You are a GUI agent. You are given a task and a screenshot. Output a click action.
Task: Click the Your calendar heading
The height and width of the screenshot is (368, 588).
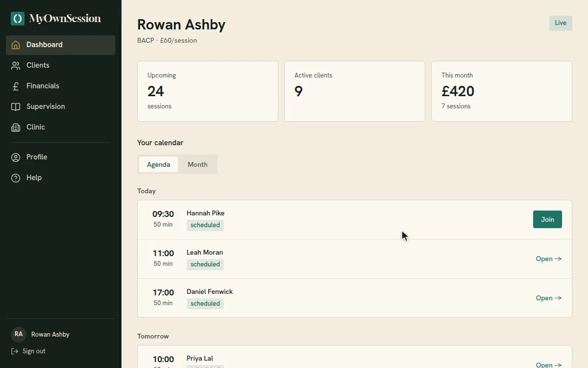[x=160, y=143]
